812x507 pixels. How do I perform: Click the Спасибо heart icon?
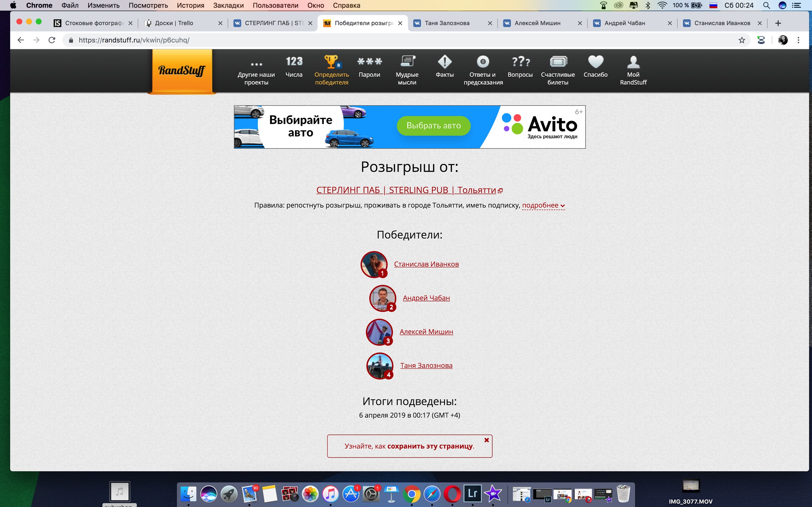(x=595, y=62)
